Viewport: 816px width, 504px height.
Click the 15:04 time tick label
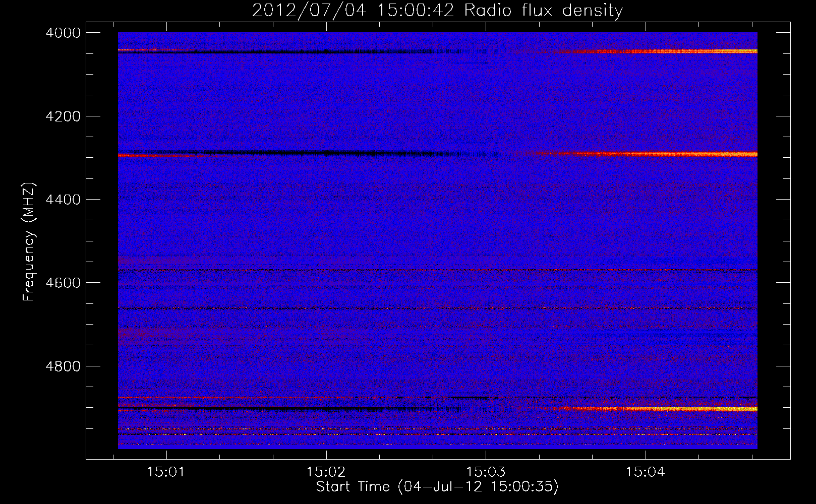point(646,472)
